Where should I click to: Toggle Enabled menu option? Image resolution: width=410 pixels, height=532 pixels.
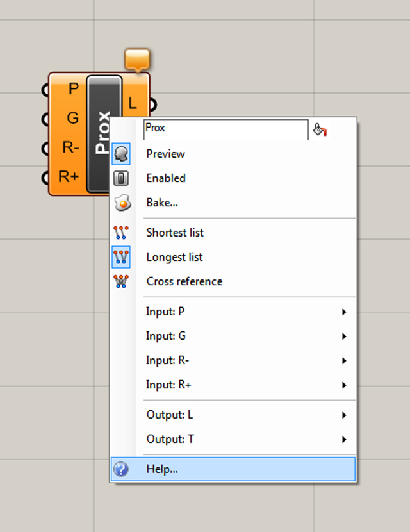(x=166, y=178)
